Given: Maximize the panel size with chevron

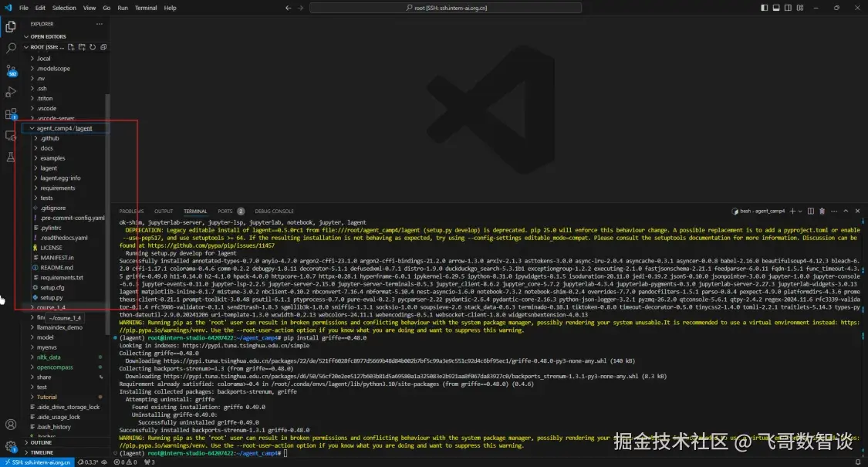Looking at the screenshot, I should pyautogui.click(x=846, y=211).
